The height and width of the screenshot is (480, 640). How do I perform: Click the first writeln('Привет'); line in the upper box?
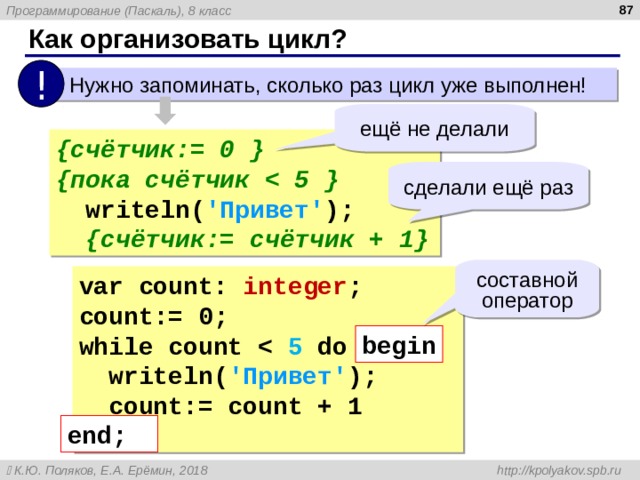[219, 210]
